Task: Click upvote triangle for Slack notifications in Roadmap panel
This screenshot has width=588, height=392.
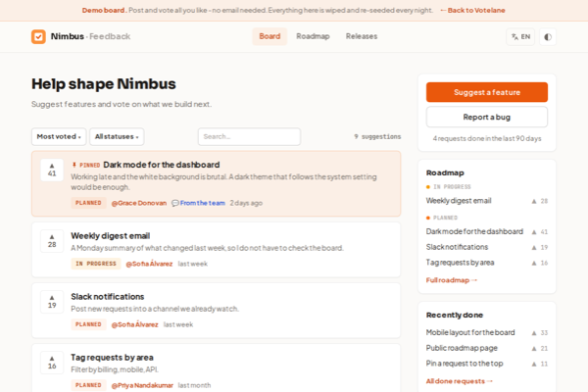Action: tap(534, 247)
